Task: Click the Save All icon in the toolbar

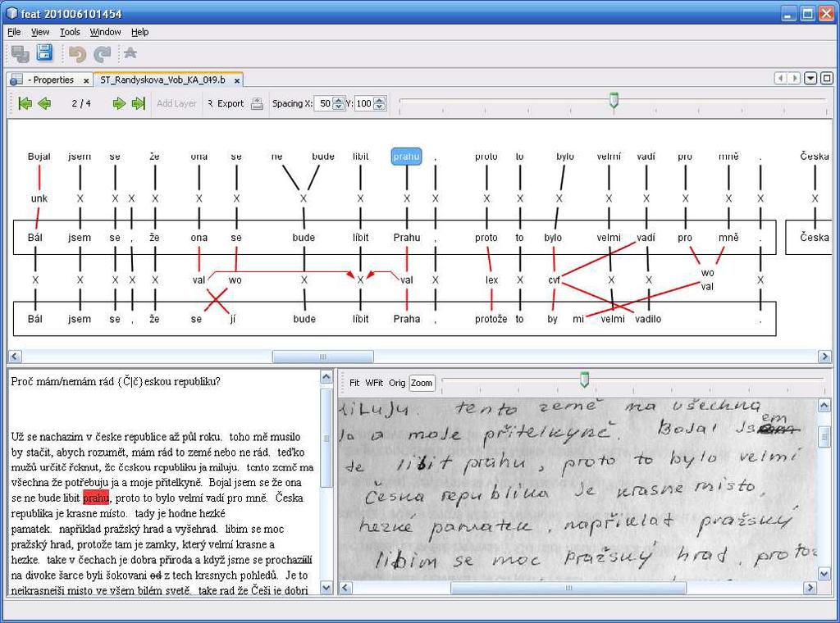Action: tap(20, 53)
